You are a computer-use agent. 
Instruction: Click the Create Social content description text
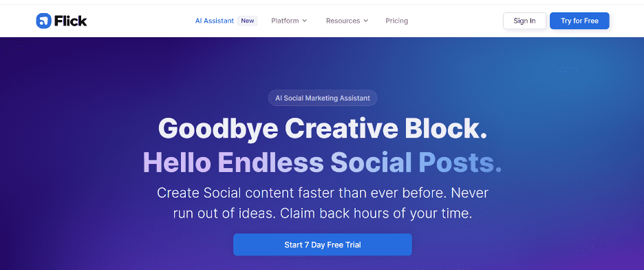tap(323, 203)
